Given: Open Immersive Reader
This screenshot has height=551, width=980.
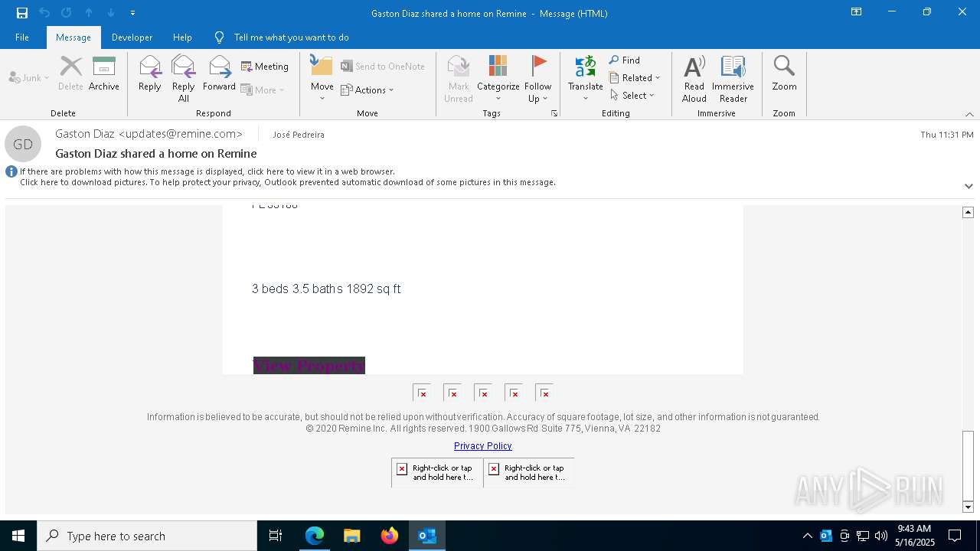Looking at the screenshot, I should tap(733, 80).
